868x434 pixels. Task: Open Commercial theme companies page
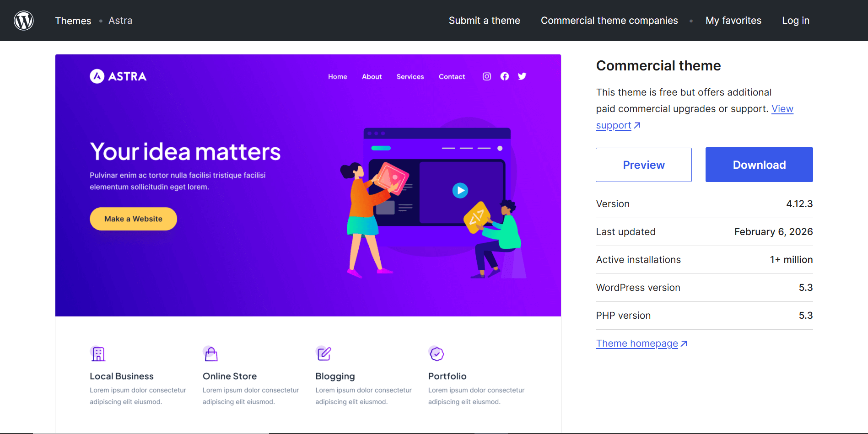click(x=609, y=21)
